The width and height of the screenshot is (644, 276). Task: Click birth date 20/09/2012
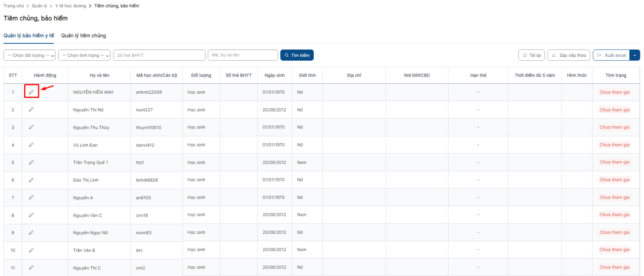click(x=275, y=163)
